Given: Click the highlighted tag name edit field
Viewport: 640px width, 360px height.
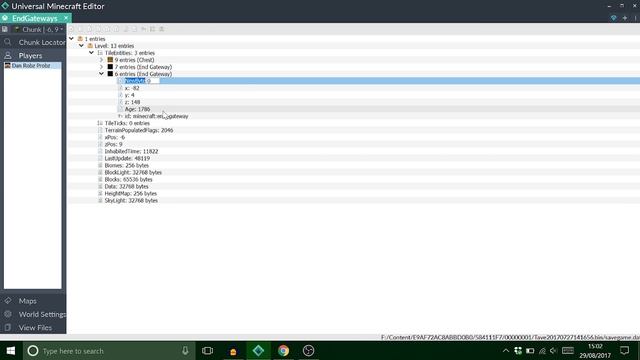Looking at the screenshot, I should [142, 81].
